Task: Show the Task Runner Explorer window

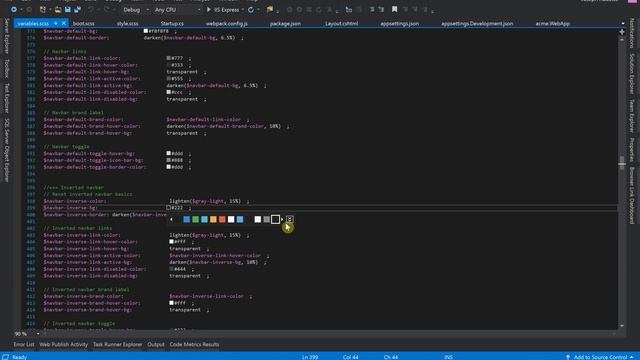Action: (118, 344)
